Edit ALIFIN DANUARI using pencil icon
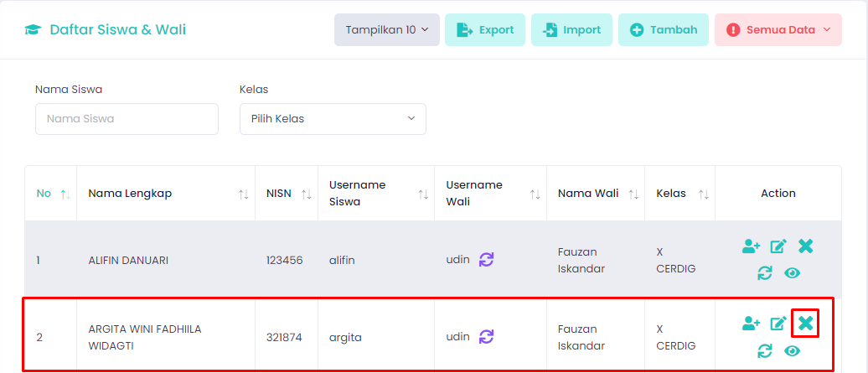Screen dimensions: 868x373 point(778,246)
